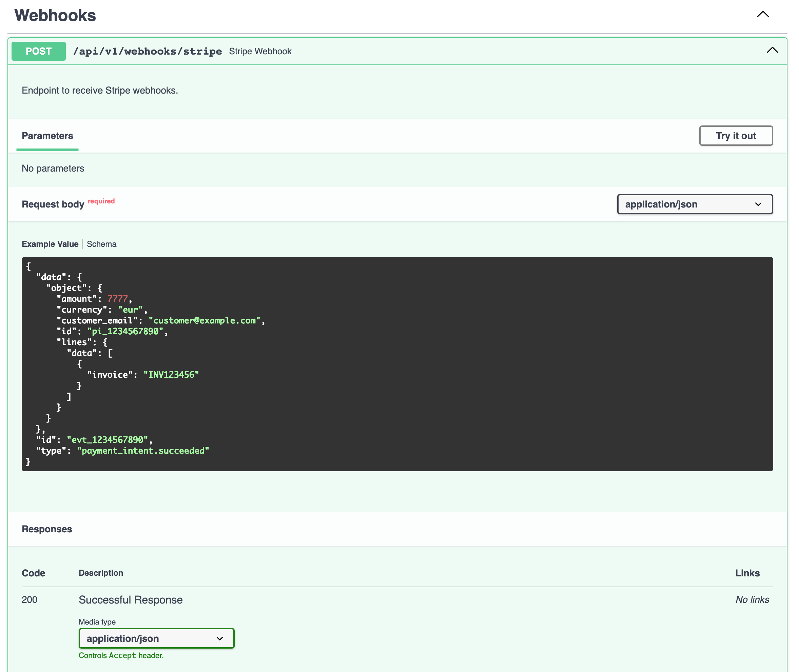Switch to the Schema tab
Viewport: 799px width, 672px height.
click(101, 244)
